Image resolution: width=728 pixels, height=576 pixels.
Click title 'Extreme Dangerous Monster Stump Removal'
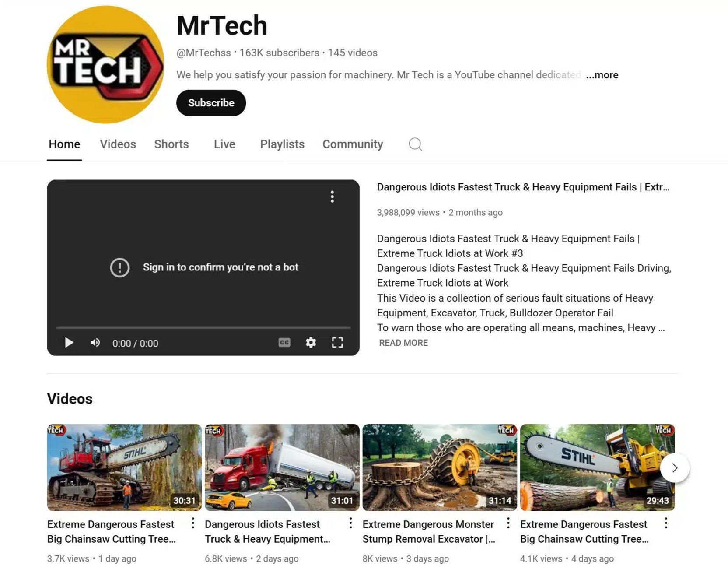(429, 532)
